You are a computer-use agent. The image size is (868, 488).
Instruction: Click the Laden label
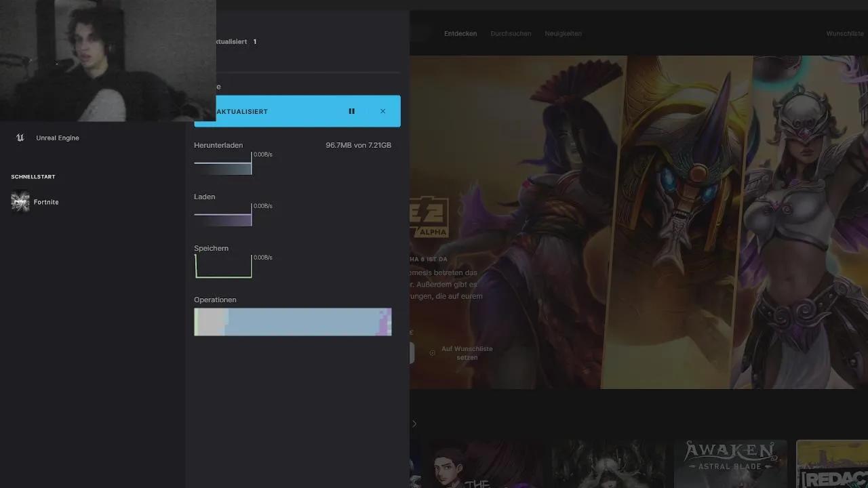(x=205, y=197)
